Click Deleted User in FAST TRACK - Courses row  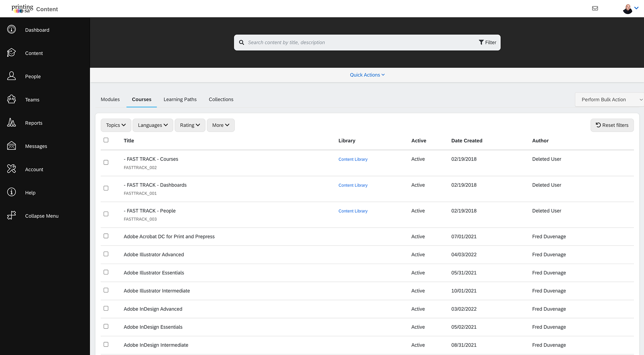(x=546, y=159)
